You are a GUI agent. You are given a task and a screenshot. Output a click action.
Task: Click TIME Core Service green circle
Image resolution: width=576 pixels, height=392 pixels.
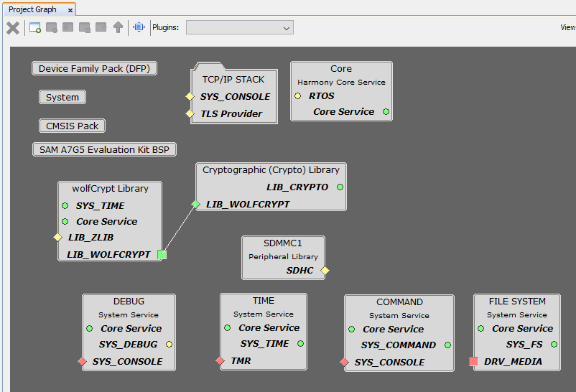point(228,327)
